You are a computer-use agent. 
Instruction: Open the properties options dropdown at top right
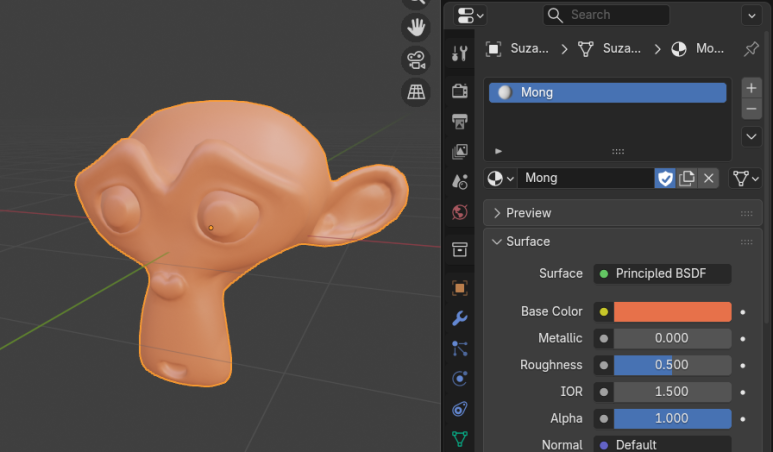point(751,15)
